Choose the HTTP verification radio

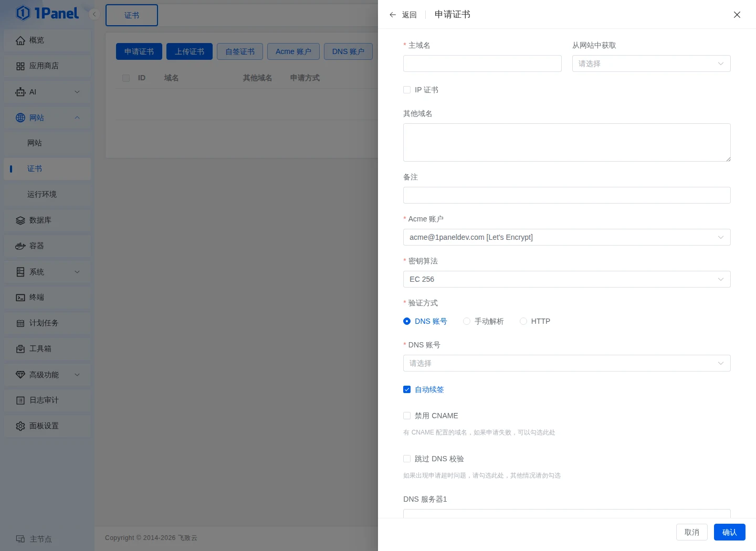point(523,321)
